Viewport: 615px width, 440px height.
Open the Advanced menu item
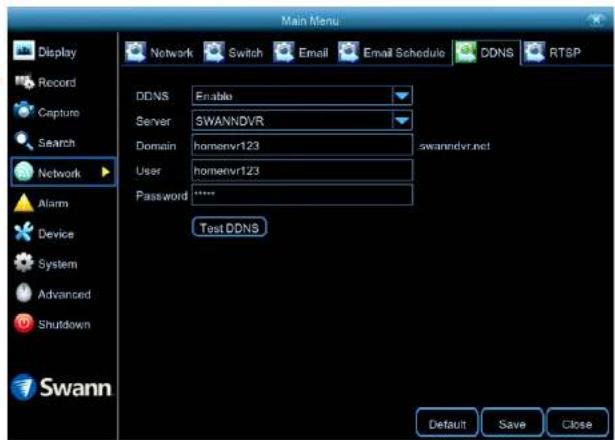pos(53,294)
